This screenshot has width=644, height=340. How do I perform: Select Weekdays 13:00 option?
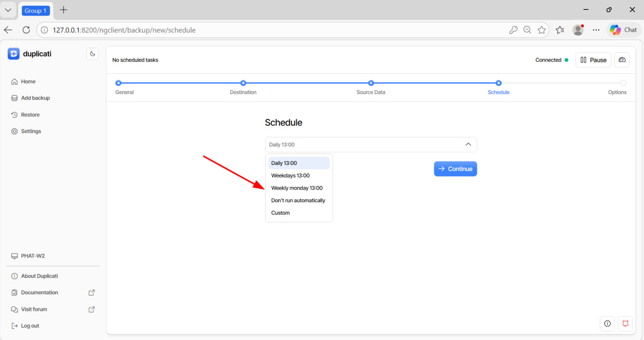tap(290, 176)
